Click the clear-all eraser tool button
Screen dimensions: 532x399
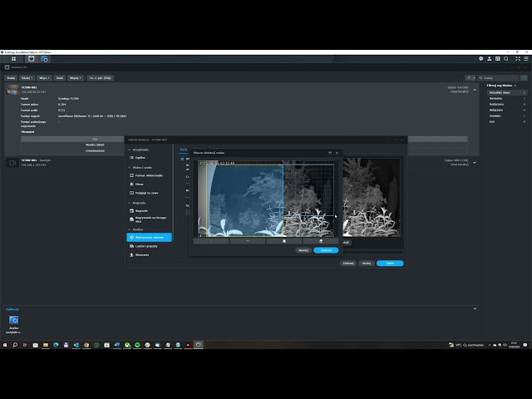point(321,241)
